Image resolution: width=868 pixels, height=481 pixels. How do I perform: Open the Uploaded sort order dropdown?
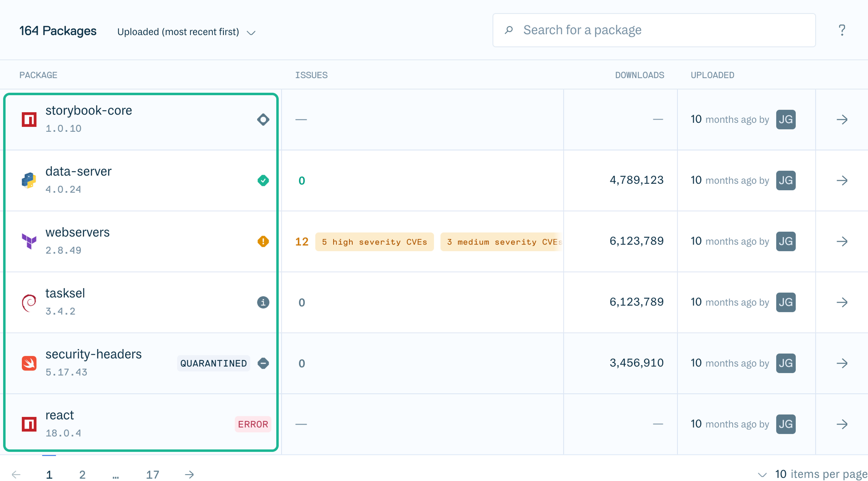tap(186, 32)
